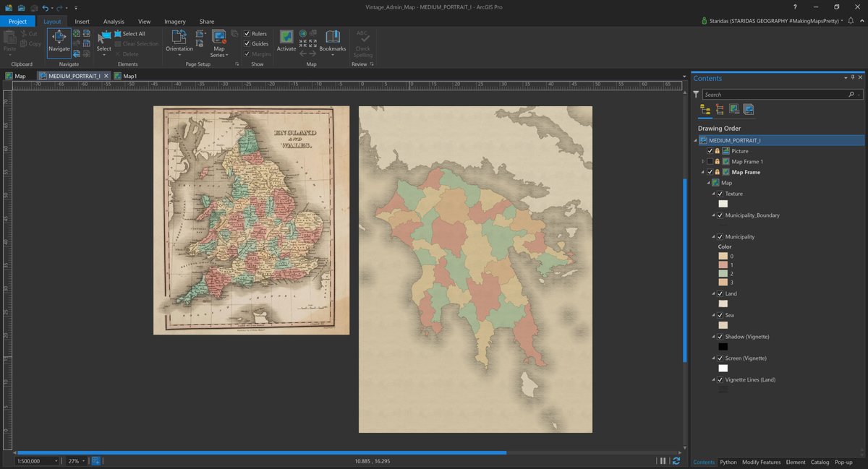The image size is (868, 469).
Task: Select List By Element Type icon
Action: click(x=720, y=110)
